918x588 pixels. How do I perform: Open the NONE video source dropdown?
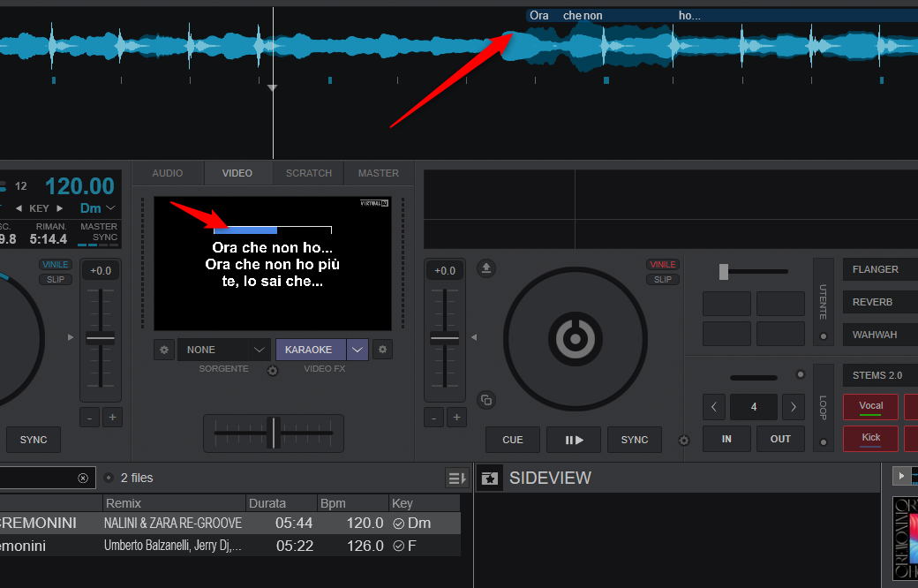(x=260, y=350)
